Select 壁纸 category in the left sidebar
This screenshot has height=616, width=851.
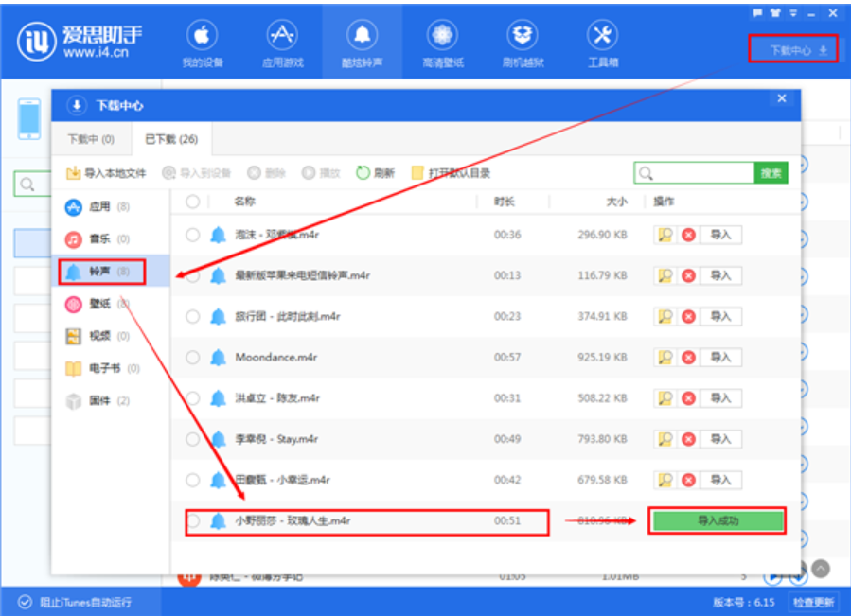(x=99, y=304)
